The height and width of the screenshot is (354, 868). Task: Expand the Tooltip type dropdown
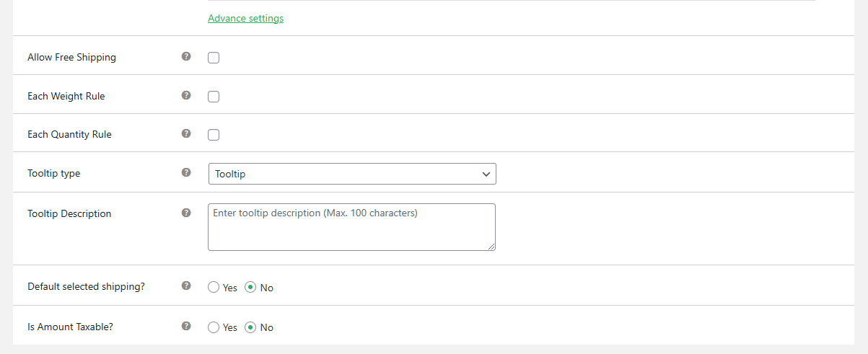point(352,174)
